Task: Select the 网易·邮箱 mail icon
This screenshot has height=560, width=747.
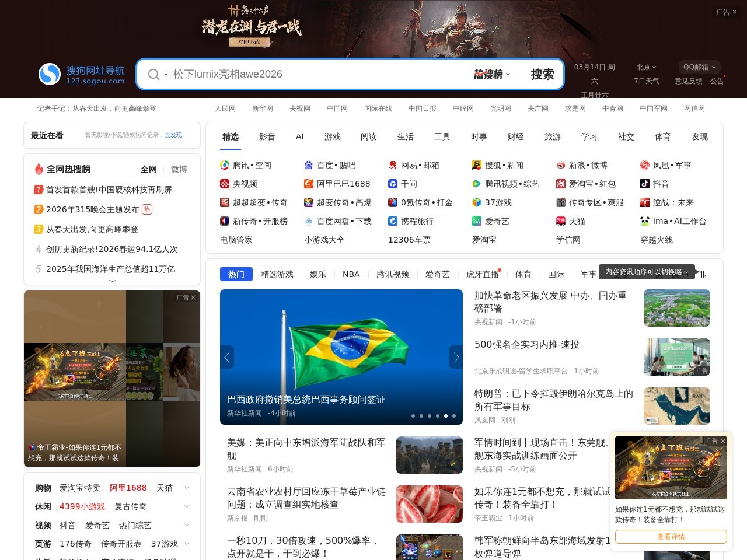Action: [392, 165]
